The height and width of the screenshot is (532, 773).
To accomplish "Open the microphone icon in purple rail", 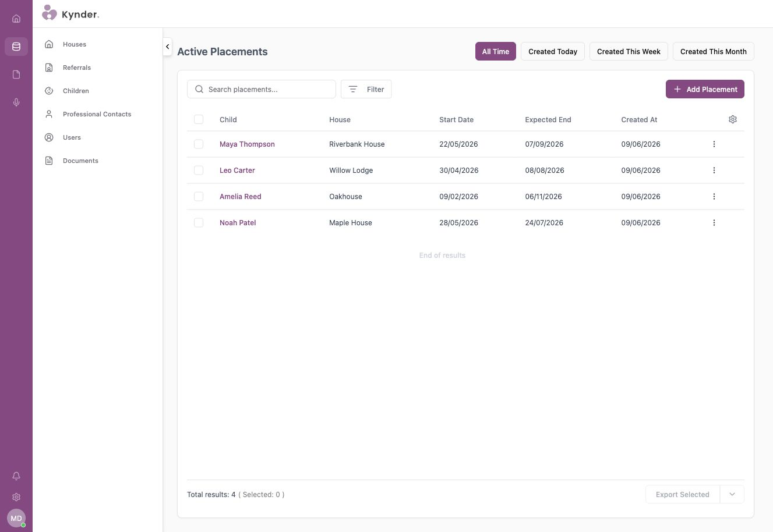I will click(x=16, y=102).
